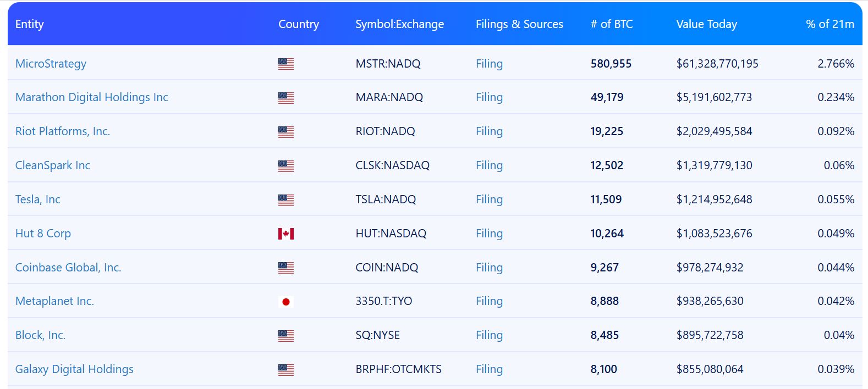Click the Value Today column header

[706, 24]
